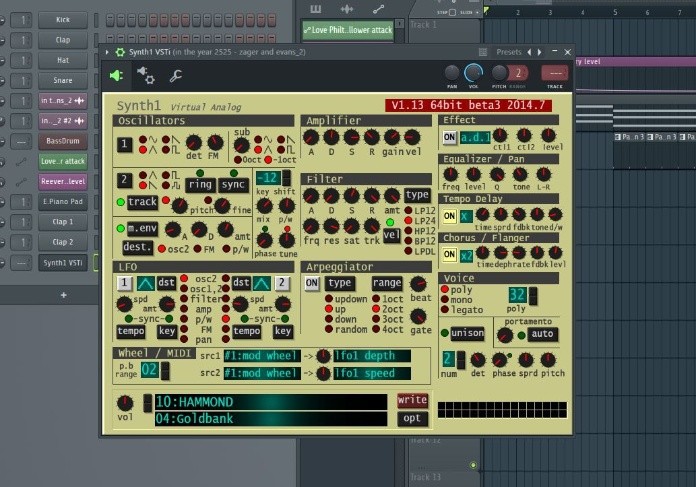Image resolution: width=696 pixels, height=487 pixels.
Task: Select the legato voice mode
Action: click(445, 310)
